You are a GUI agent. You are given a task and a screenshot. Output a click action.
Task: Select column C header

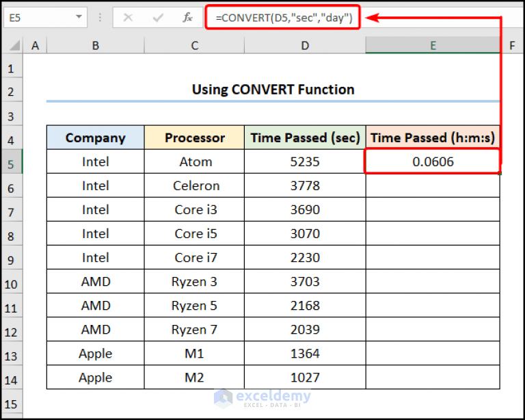(195, 45)
